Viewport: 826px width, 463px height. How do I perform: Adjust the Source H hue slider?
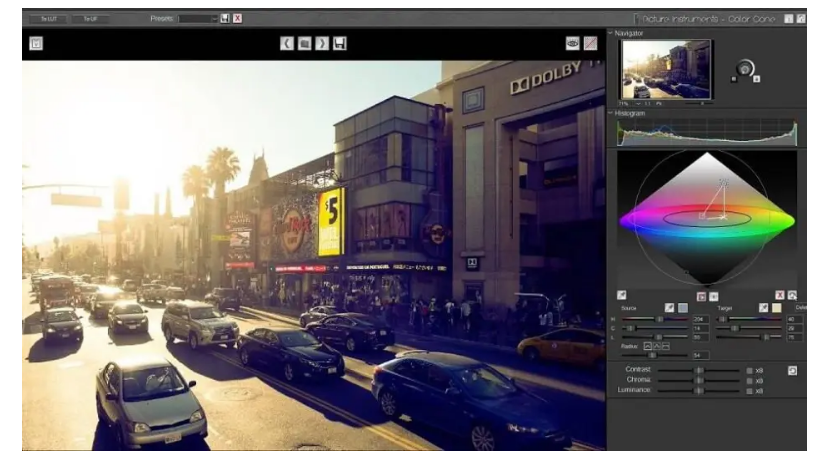point(655,319)
